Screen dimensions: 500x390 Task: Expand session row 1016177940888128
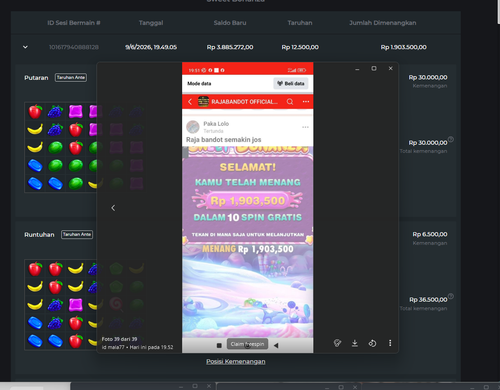25,47
